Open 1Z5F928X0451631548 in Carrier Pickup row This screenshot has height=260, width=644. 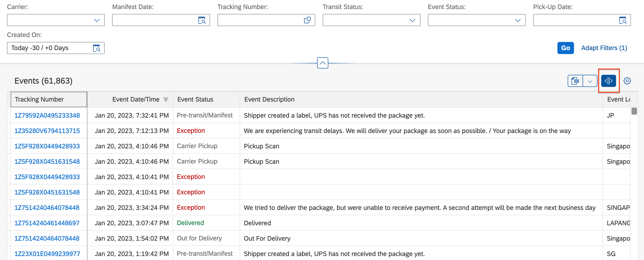47,162
